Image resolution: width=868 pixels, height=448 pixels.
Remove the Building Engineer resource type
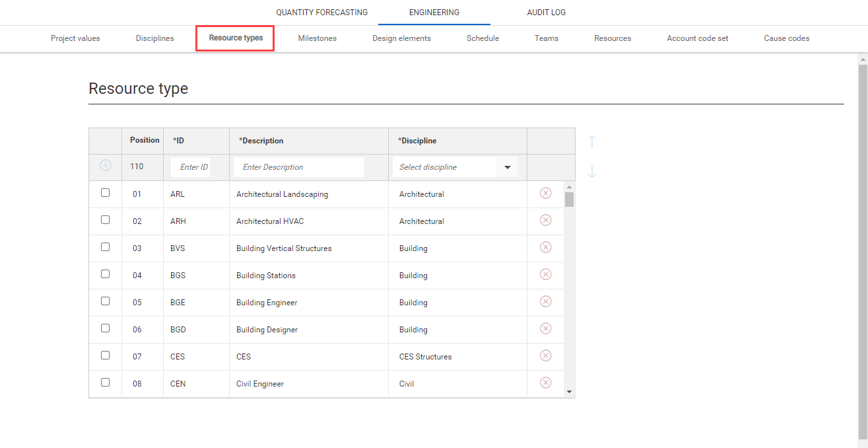(x=546, y=301)
